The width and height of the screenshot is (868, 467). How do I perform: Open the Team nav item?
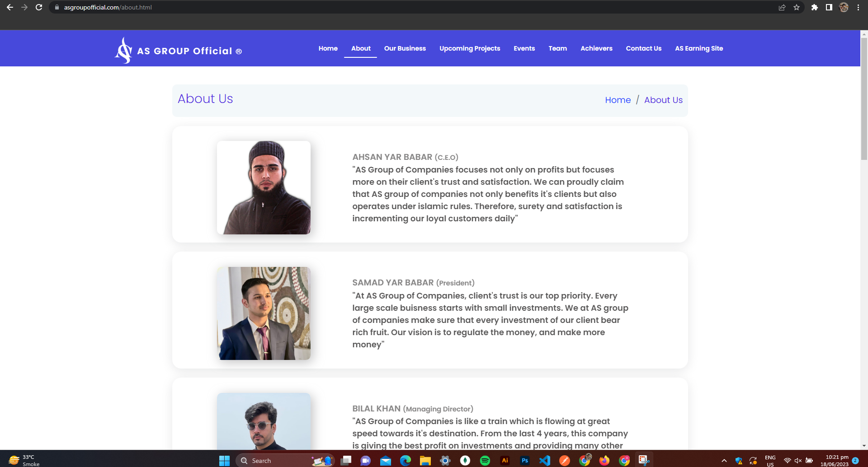tap(557, 48)
